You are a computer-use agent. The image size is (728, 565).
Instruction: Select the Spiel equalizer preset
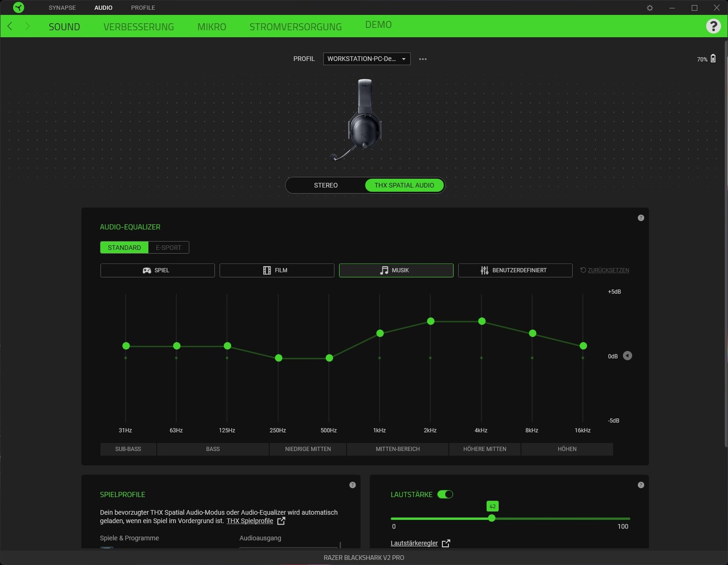click(157, 270)
